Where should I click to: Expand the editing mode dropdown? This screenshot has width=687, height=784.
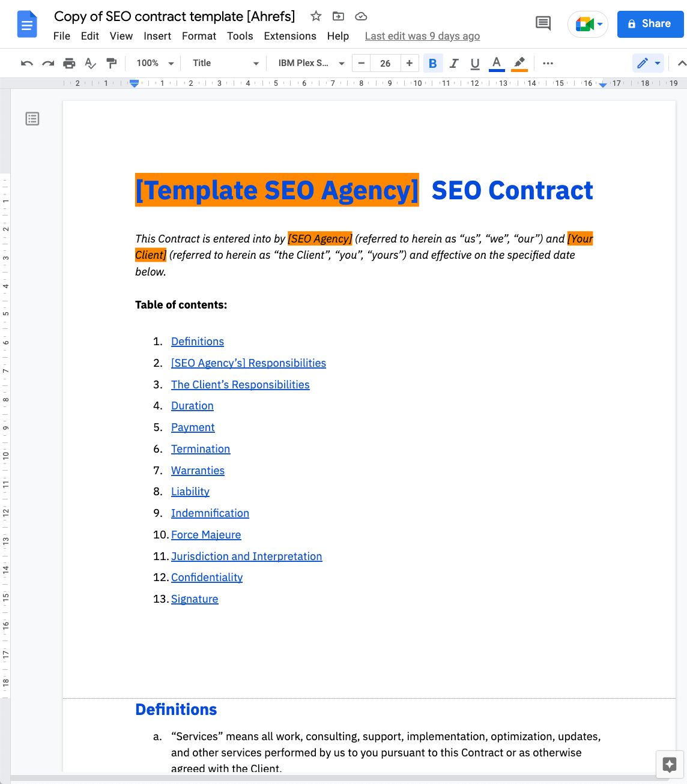click(657, 62)
